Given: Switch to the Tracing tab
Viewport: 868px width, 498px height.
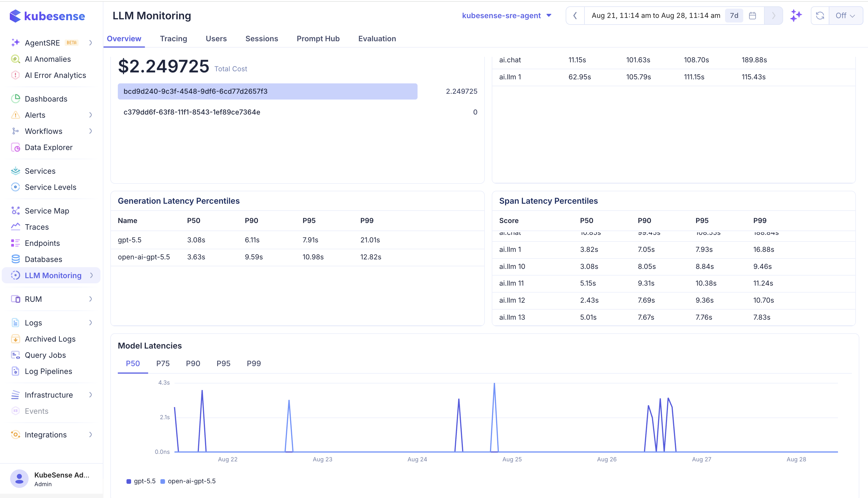Looking at the screenshot, I should tap(174, 39).
